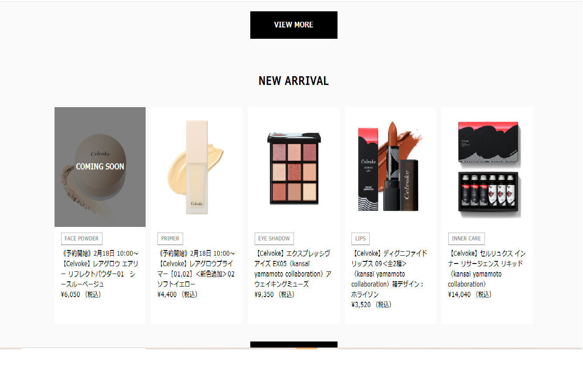Open the リフレクトパウダー01 product title
The height and width of the screenshot is (392, 583).
pos(100,269)
